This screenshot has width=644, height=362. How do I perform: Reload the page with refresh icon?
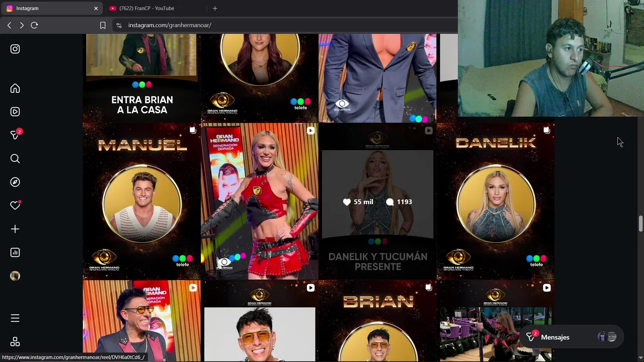pos(34,25)
